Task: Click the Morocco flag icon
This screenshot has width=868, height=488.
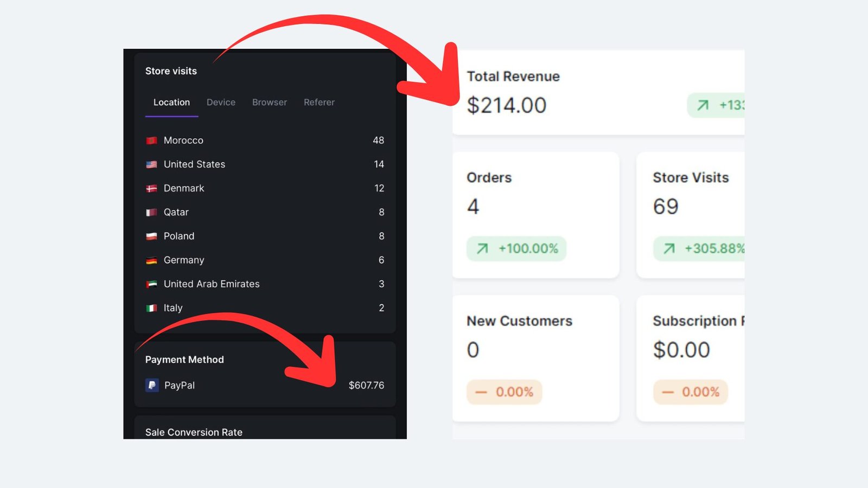Action: 151,140
